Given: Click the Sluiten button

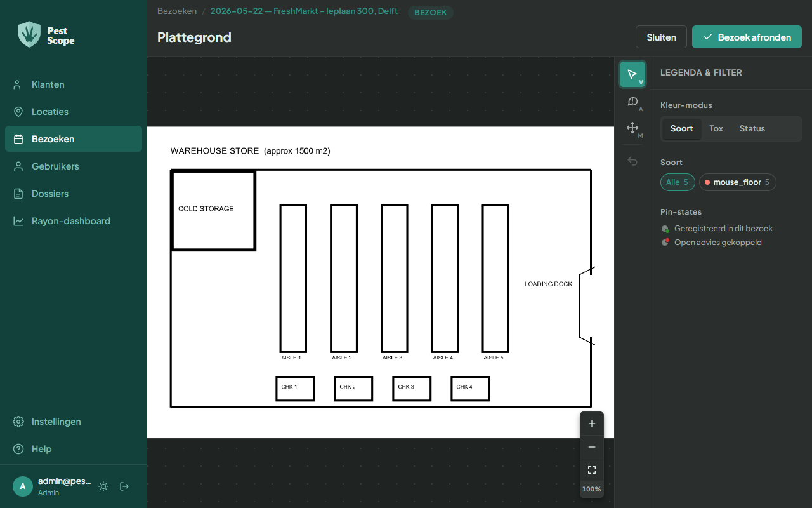Looking at the screenshot, I should [661, 37].
